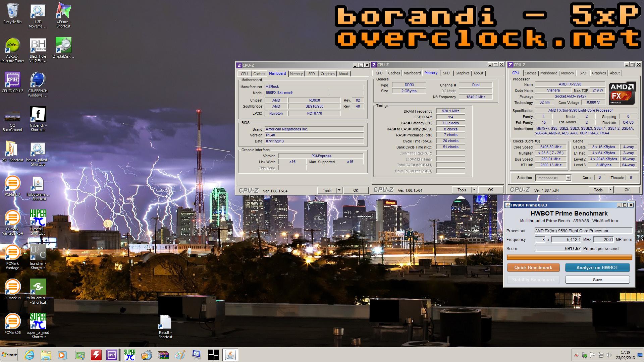Click the HWBOT Prime orange progress bar

click(569, 257)
